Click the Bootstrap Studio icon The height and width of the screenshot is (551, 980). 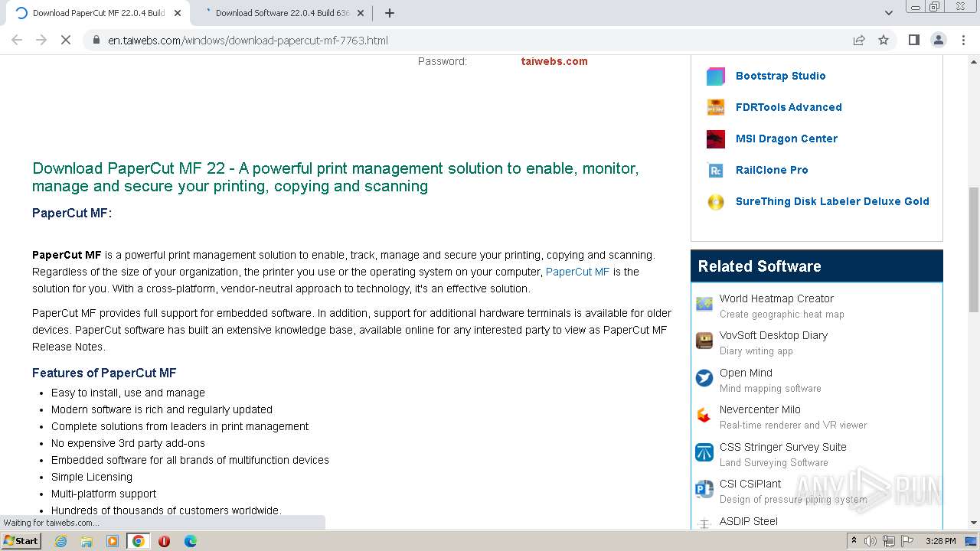coord(715,76)
